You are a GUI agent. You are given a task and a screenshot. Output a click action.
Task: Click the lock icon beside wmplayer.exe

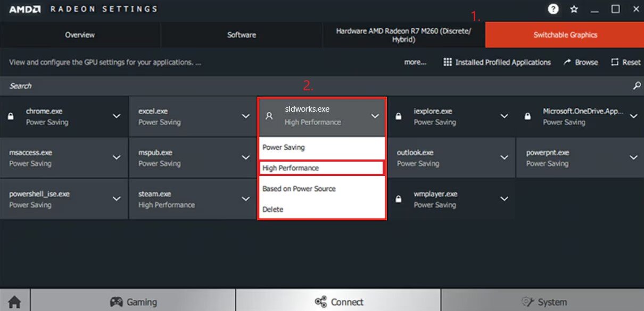399,199
